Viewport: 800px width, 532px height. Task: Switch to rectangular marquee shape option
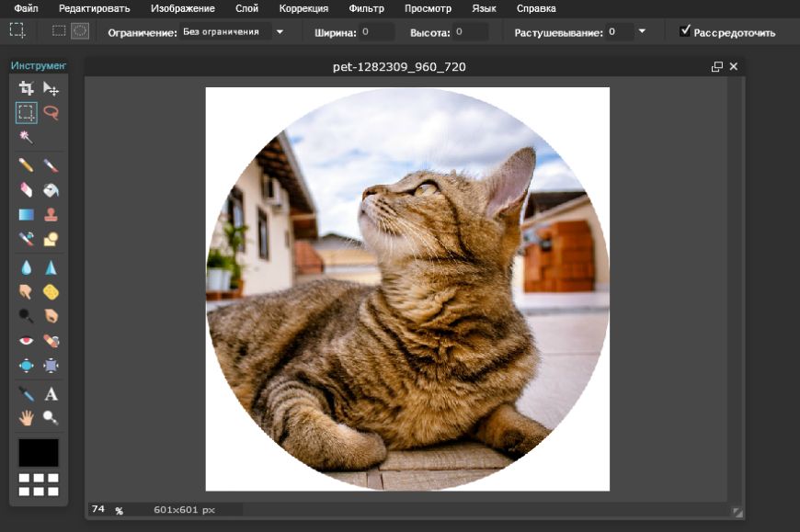pyautogui.click(x=59, y=30)
